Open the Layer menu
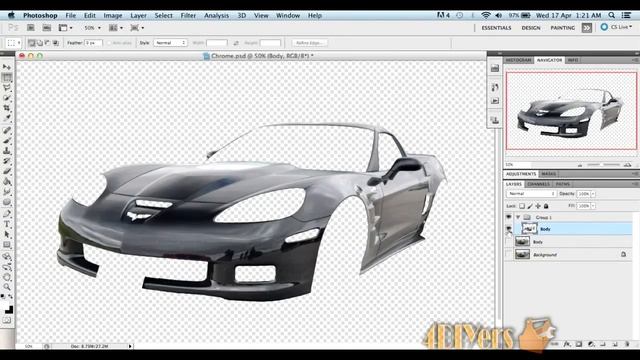The height and width of the screenshot is (360, 640). coord(138,15)
